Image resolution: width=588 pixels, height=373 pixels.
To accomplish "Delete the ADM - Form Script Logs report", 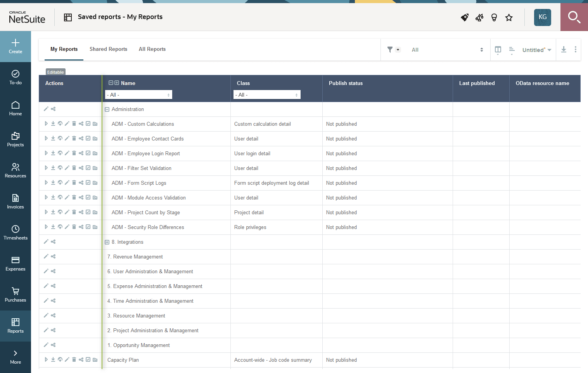I will 74,183.
